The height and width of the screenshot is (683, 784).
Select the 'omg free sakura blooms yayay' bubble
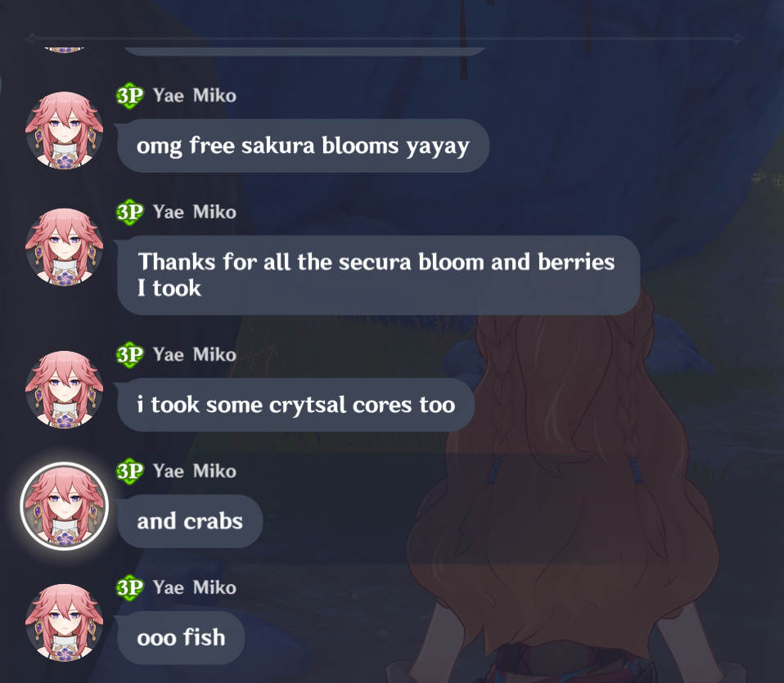pyautogui.click(x=303, y=146)
